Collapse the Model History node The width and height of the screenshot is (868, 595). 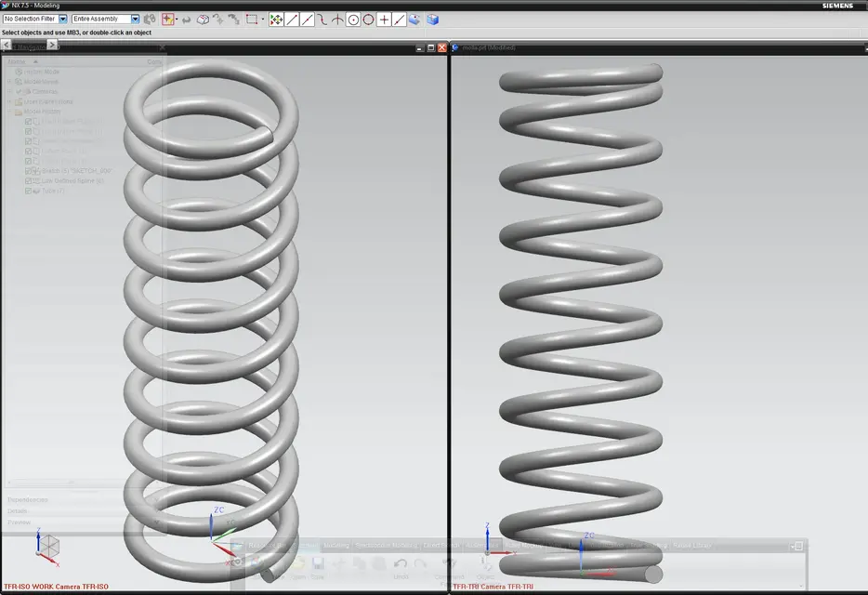[9, 112]
